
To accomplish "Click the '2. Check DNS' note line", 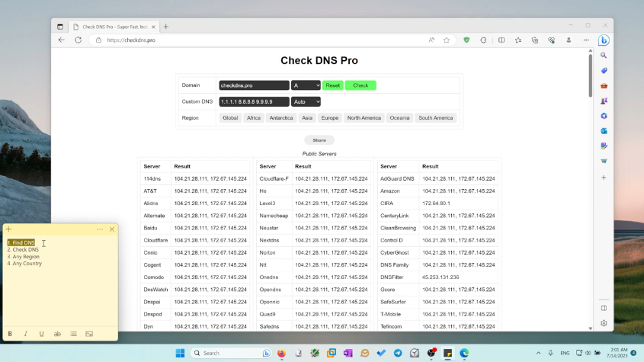I will pos(23,249).
